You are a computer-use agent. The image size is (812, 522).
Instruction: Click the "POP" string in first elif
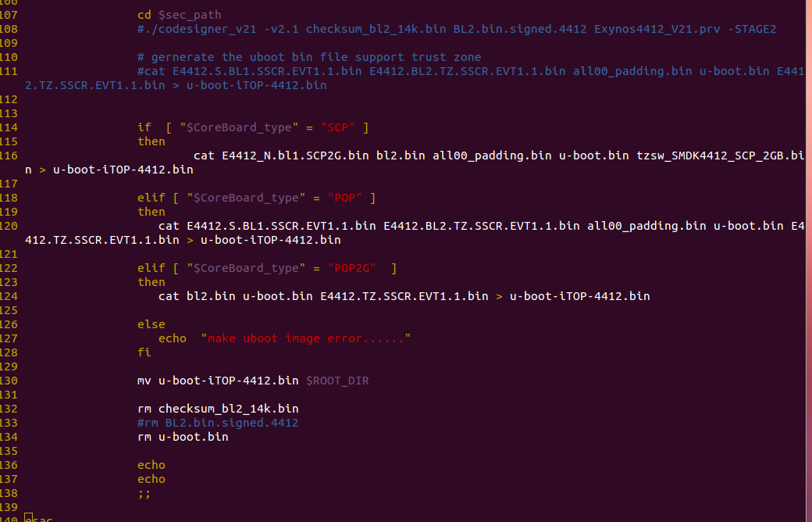click(345, 198)
